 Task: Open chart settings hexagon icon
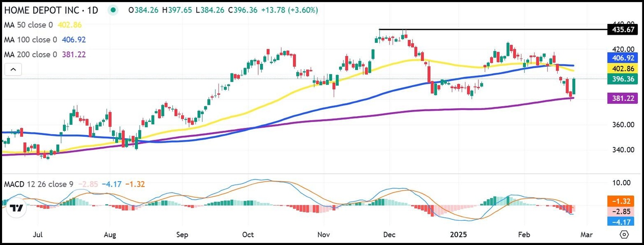pyautogui.click(x=624, y=234)
